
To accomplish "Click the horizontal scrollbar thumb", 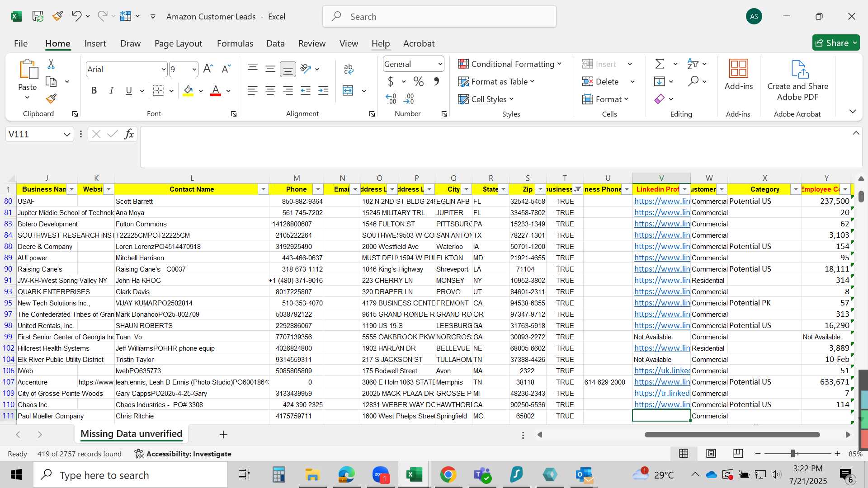I will (x=732, y=435).
